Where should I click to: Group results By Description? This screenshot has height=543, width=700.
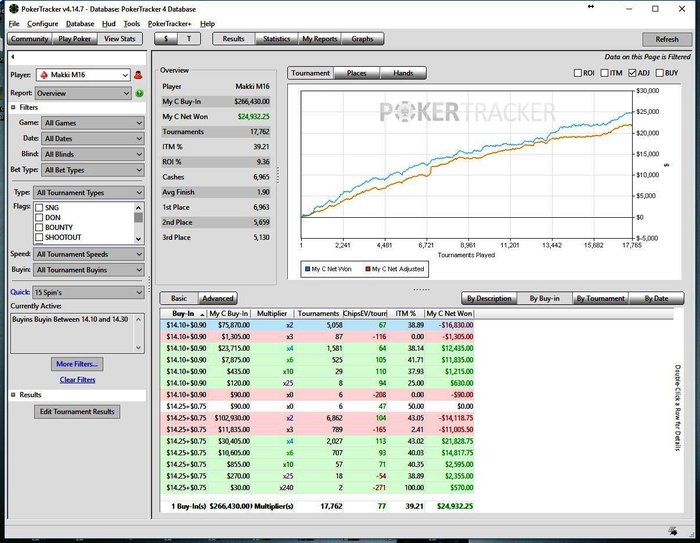(x=489, y=298)
